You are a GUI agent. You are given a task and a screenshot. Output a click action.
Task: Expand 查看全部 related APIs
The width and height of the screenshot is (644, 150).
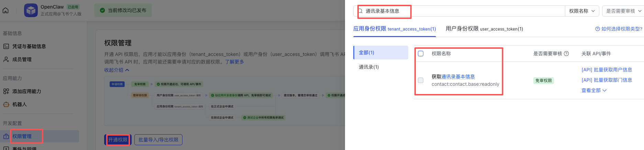tap(594, 90)
